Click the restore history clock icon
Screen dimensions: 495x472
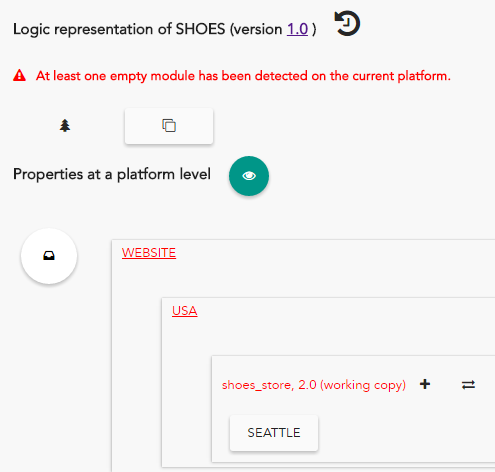[x=347, y=23]
